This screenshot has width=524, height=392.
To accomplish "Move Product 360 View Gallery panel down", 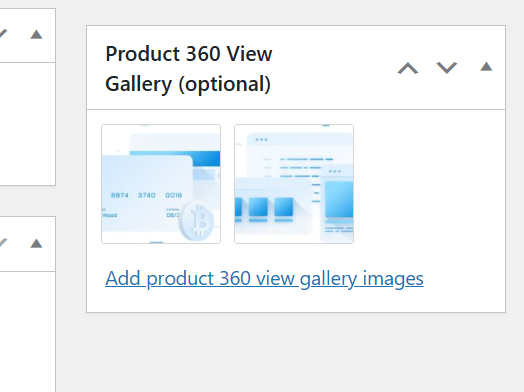I will [x=447, y=68].
